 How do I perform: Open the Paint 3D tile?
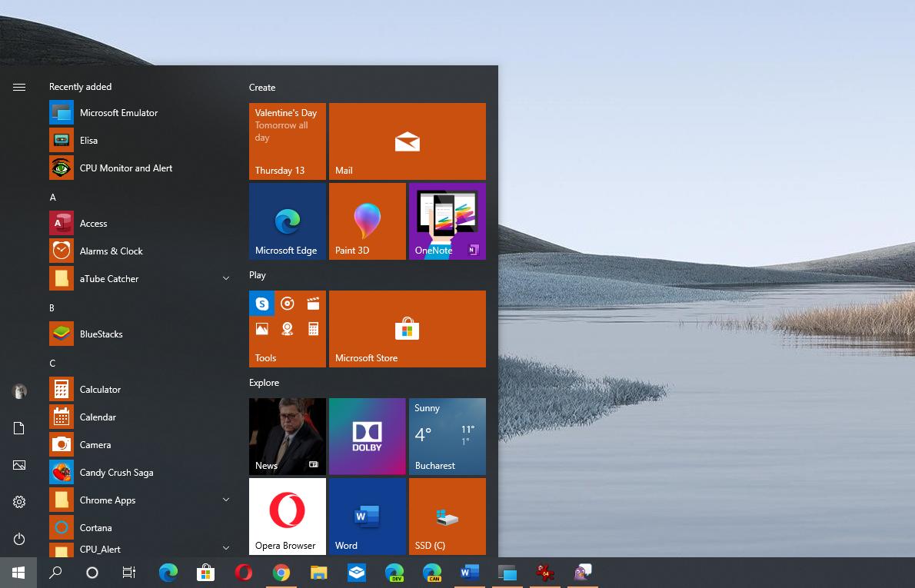[x=367, y=221]
